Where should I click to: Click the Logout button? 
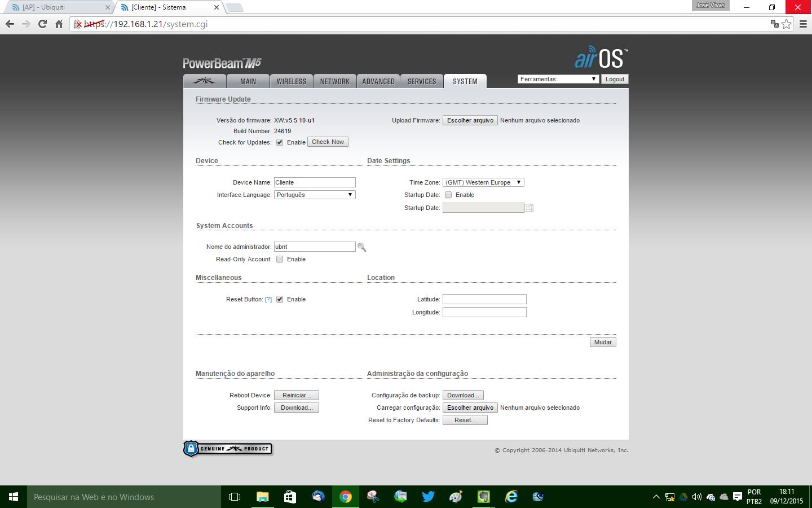(x=615, y=79)
